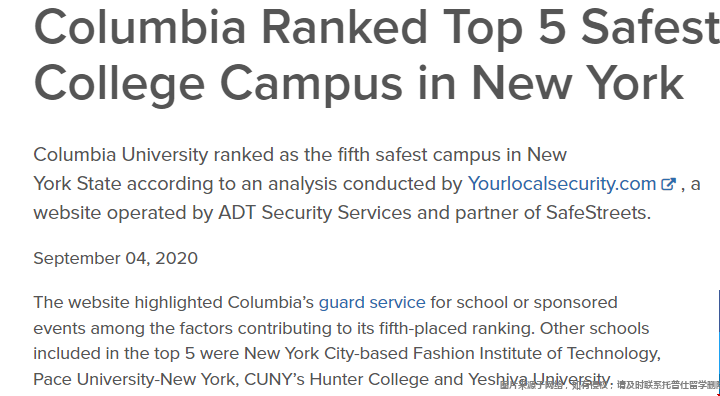Screen dimensions: 720x396
Task: Click the word "SafeStreets" in the intro
Action: 596,213
